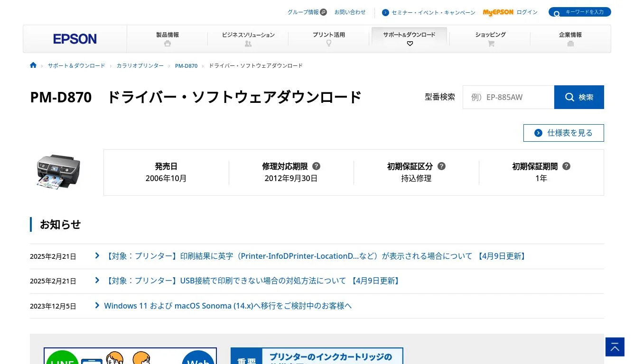This screenshot has width=634, height=364.
Task: Click the help icon next to 初期保証期間
Action: click(x=566, y=166)
